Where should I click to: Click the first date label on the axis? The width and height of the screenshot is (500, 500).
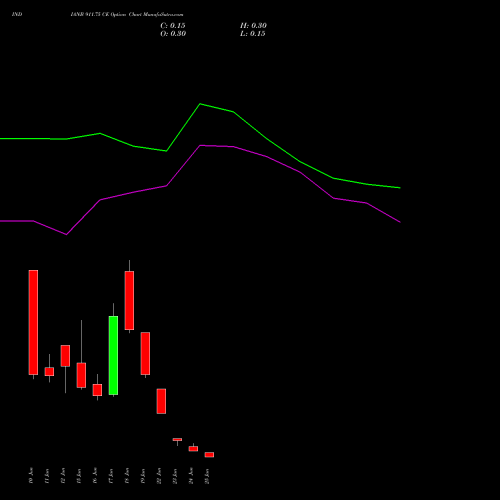tap(31, 476)
